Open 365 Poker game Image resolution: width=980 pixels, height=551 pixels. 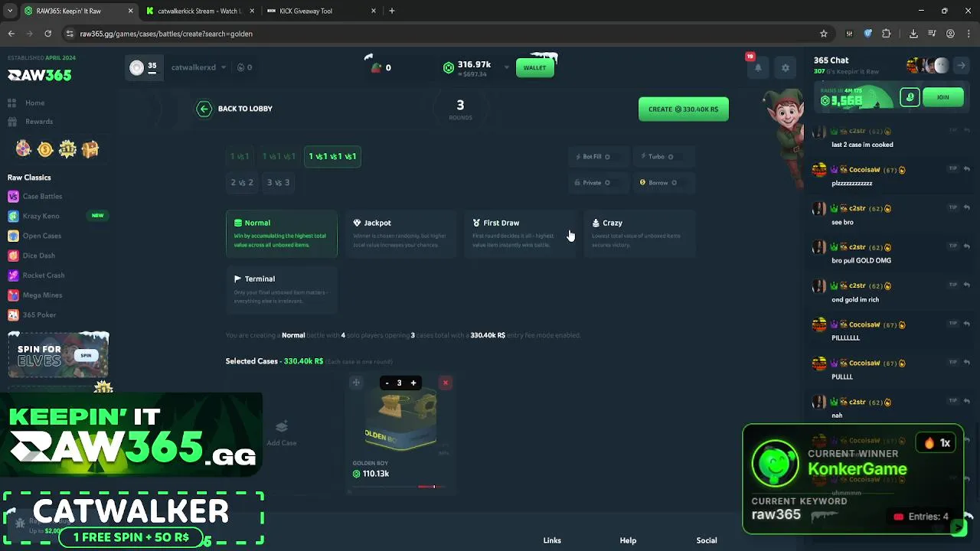[x=39, y=315]
